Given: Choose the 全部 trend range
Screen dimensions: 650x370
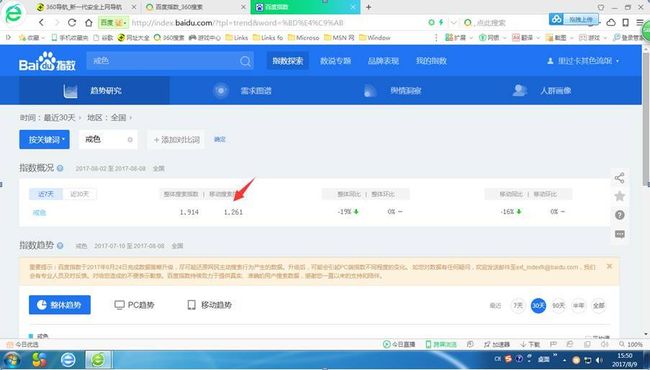Looking at the screenshot, I should click(x=599, y=306).
